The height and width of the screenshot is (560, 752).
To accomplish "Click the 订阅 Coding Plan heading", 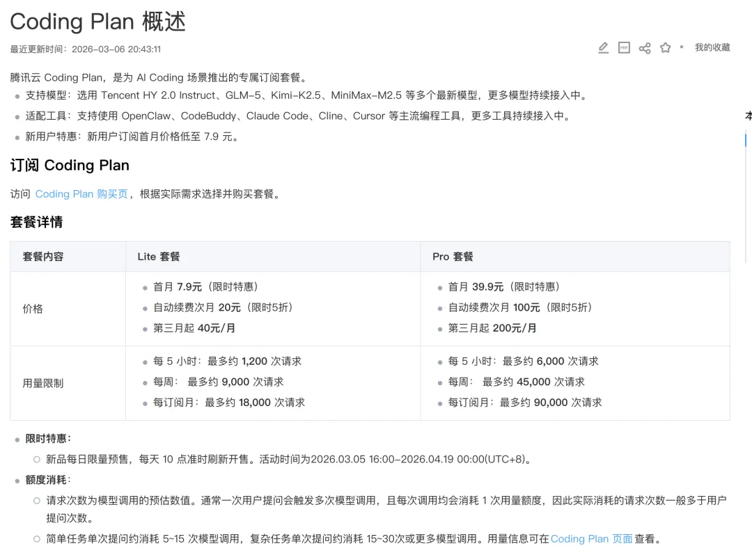I will pos(70,165).
